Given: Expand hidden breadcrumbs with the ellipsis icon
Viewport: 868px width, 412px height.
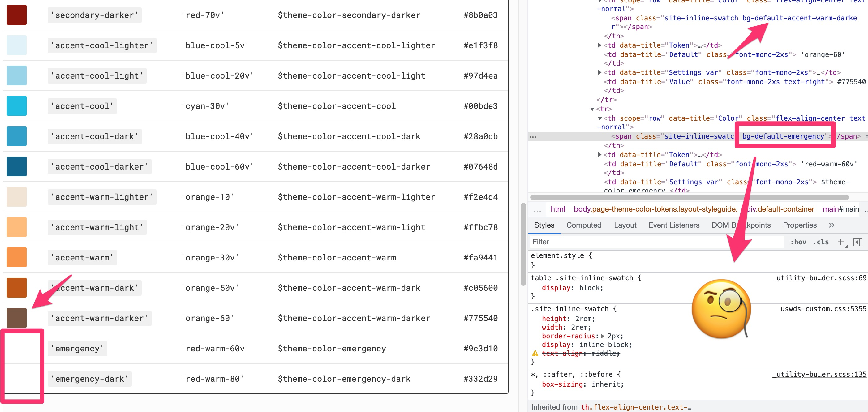Looking at the screenshot, I should (x=537, y=209).
